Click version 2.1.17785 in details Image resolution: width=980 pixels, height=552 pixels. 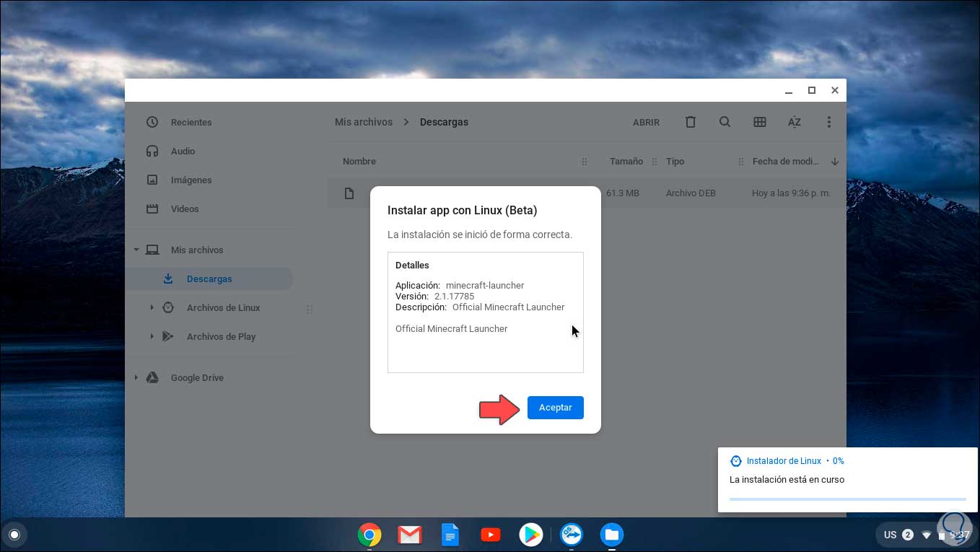[x=454, y=296]
